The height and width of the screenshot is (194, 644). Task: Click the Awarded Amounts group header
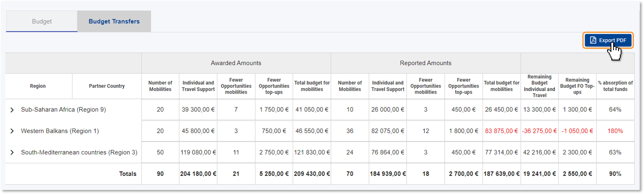[236, 63]
